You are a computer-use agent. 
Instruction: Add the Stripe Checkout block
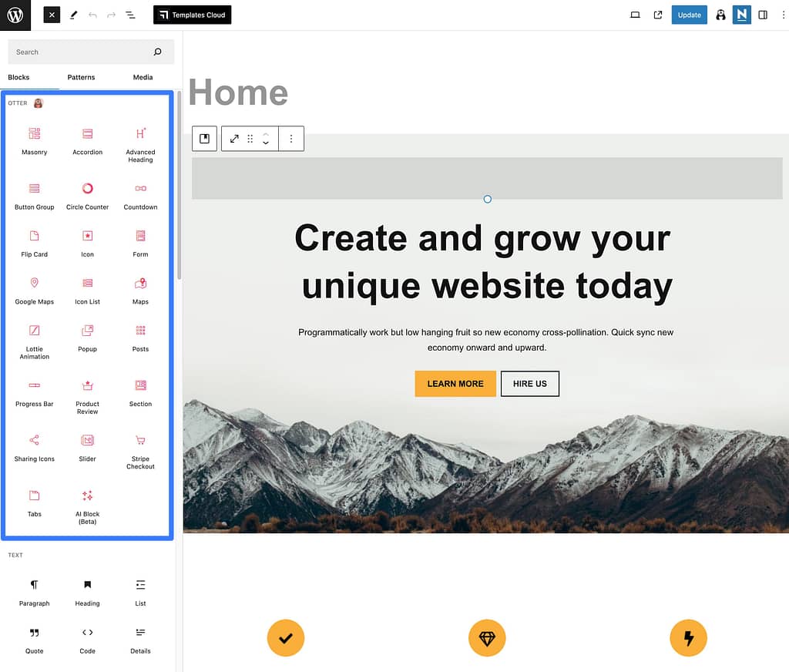pos(140,452)
